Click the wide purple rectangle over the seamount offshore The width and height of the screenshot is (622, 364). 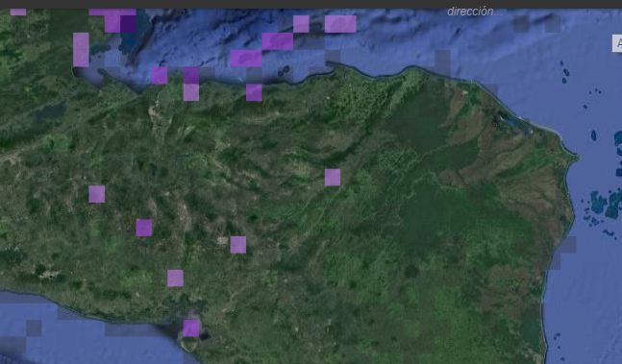pos(246,59)
